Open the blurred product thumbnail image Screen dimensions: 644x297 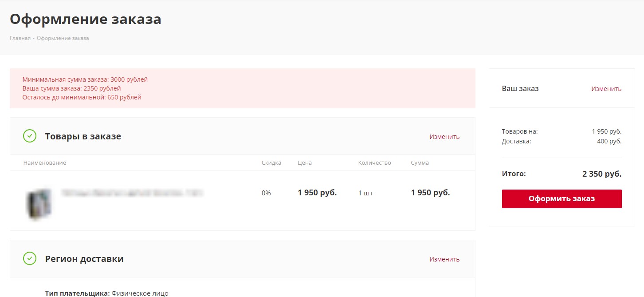pyautogui.click(x=39, y=204)
